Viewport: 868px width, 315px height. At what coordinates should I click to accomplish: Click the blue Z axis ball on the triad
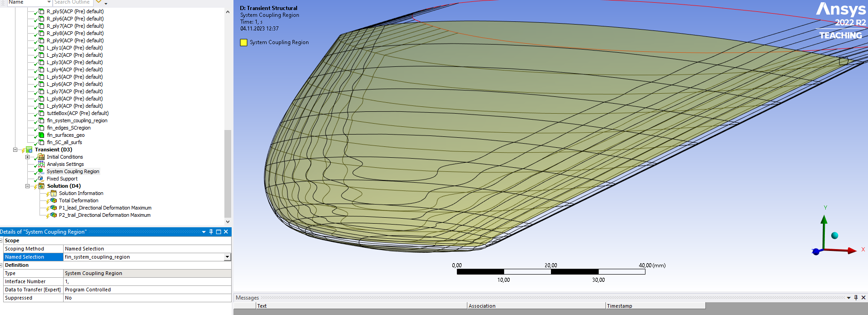tap(816, 251)
